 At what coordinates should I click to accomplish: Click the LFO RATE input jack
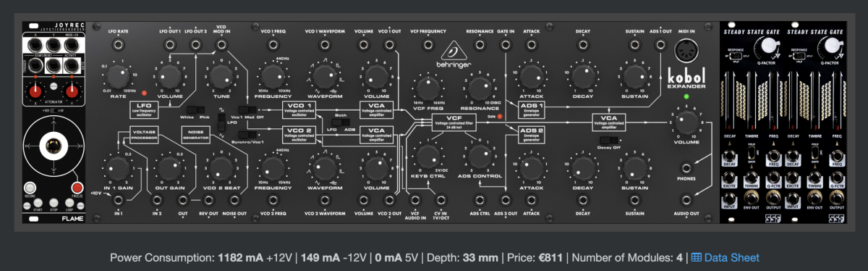point(119,44)
